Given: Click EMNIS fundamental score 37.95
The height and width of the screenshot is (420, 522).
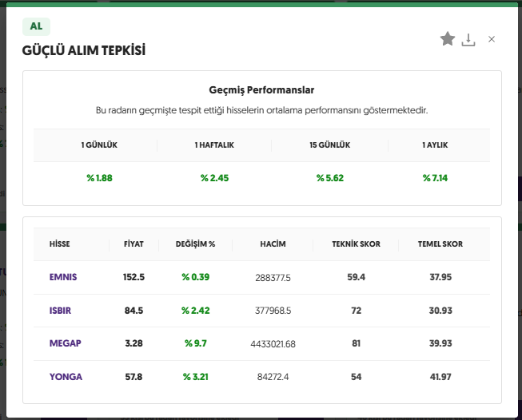Looking at the screenshot, I should coord(440,277).
